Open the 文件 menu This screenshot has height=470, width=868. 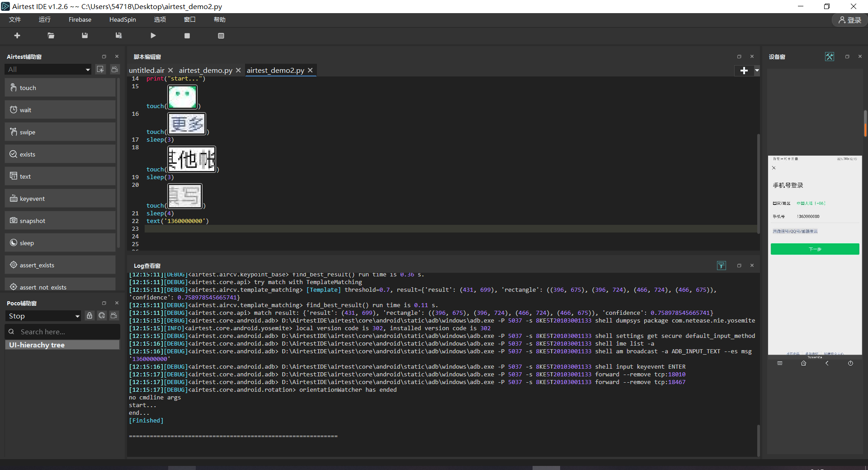tap(15, 19)
